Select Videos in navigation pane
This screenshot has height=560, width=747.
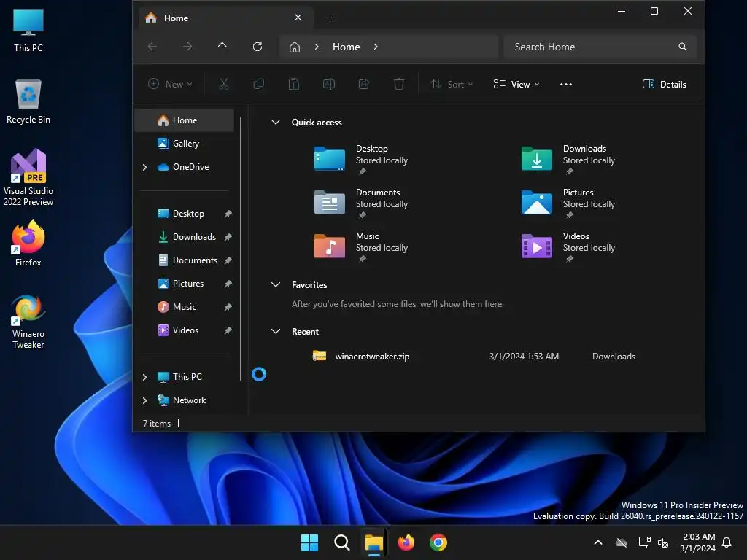[185, 330]
